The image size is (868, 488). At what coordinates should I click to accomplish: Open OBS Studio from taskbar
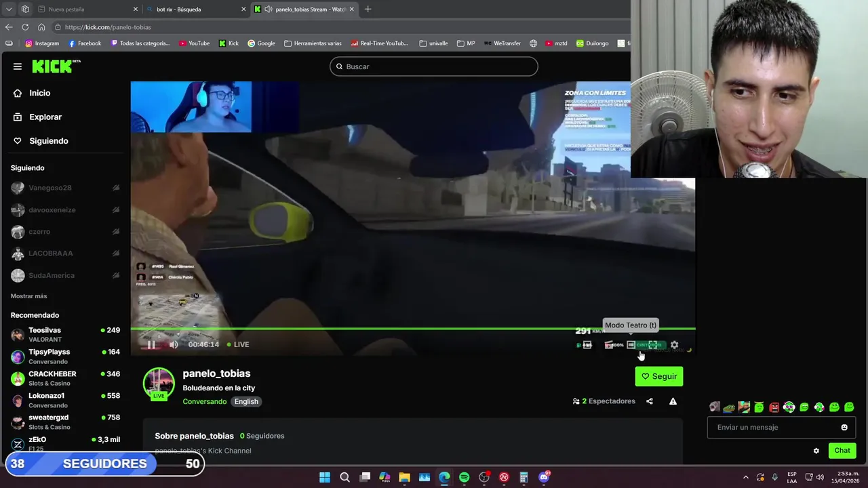point(484,477)
